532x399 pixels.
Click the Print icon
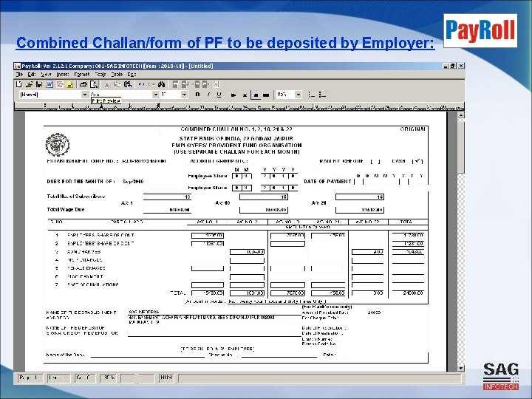pyautogui.click(x=83, y=84)
